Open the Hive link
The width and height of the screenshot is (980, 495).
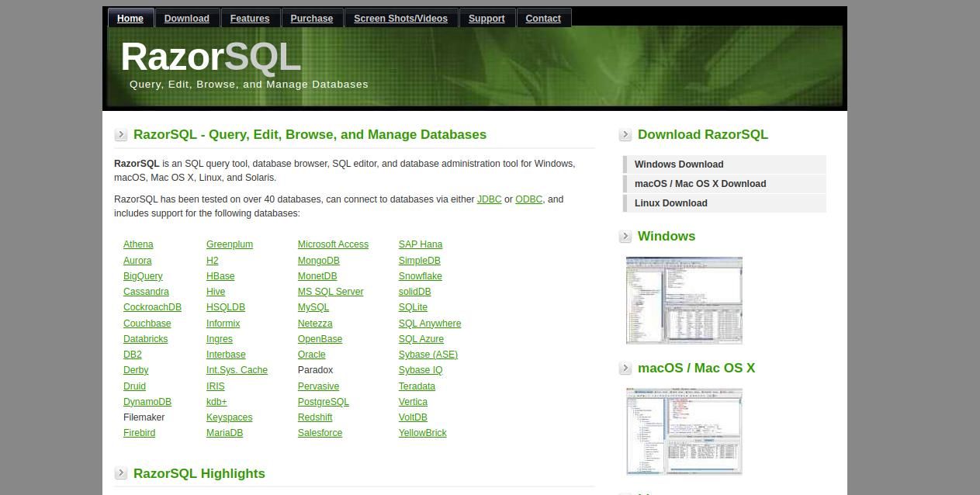[x=216, y=292]
